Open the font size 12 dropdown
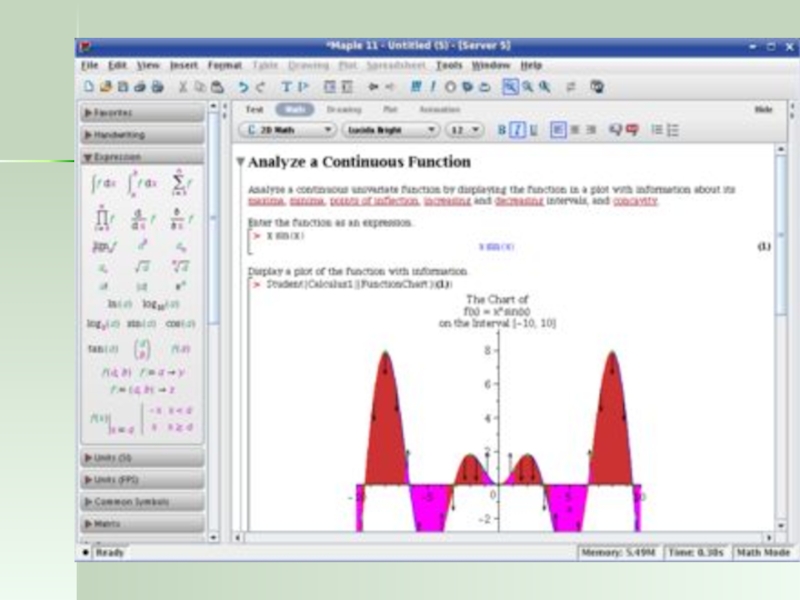Viewport: 800px width, 600px height. 464,130
